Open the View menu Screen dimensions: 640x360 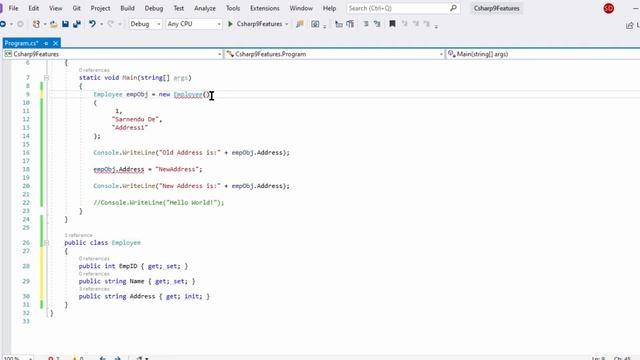[x=56, y=8]
